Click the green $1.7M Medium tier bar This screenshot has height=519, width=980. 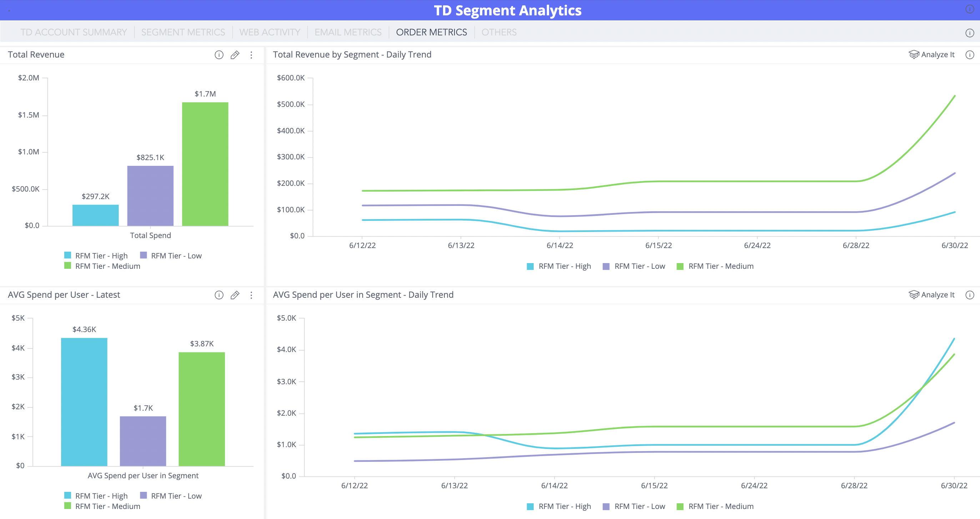(x=205, y=164)
